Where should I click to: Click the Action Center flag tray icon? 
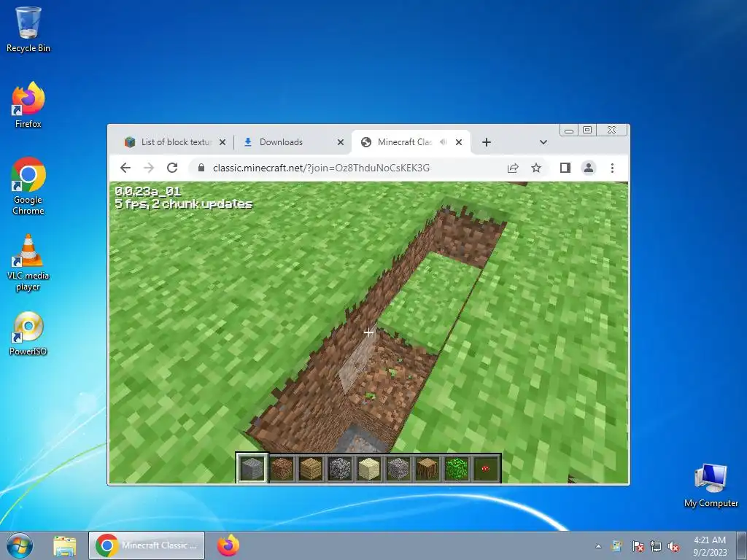[638, 546]
